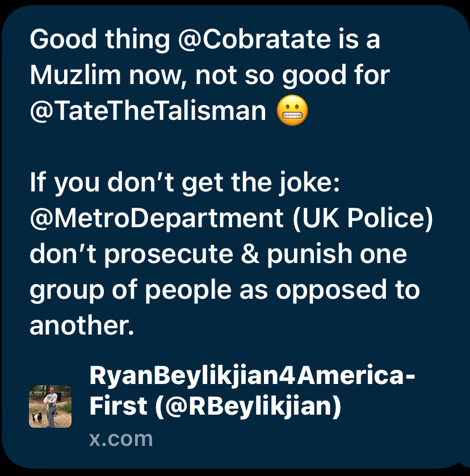Click the @Cobratate mention

point(254,40)
